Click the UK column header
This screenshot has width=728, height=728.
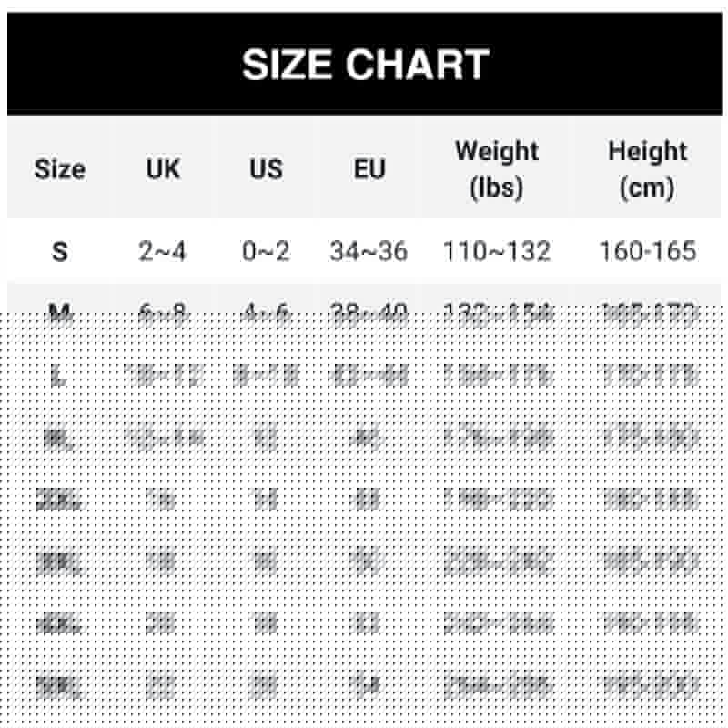(163, 169)
